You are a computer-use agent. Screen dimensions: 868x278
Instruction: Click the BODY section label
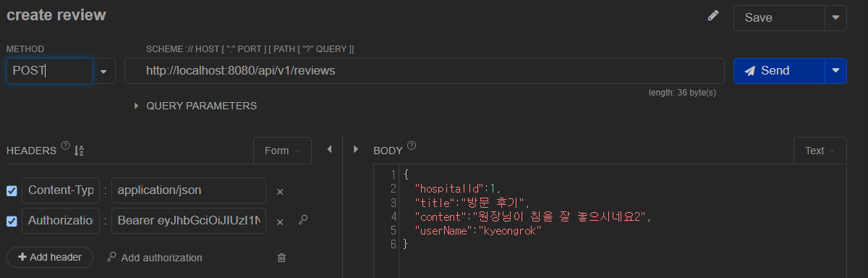388,151
